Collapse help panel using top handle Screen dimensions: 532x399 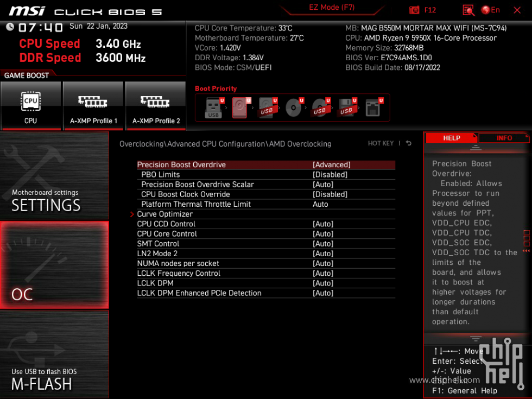[476, 147]
